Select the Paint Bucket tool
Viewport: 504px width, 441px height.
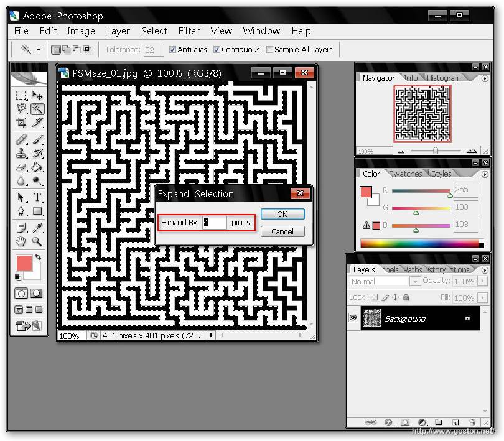tap(37, 167)
